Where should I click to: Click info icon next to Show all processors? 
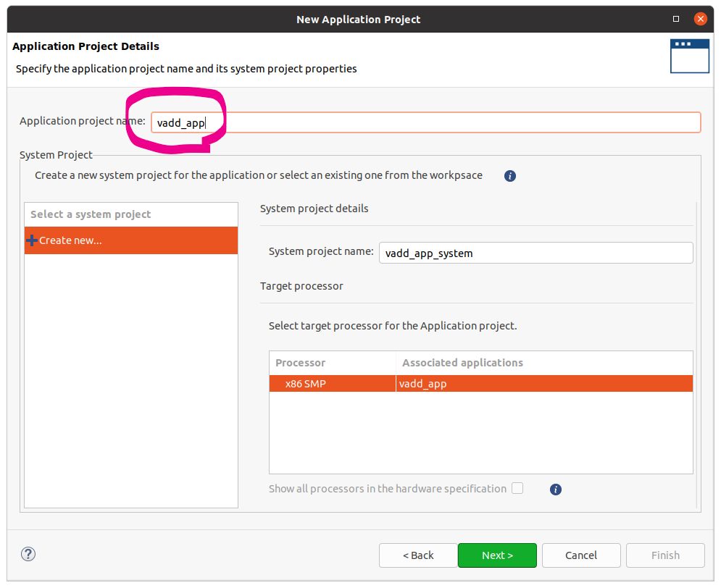click(556, 490)
